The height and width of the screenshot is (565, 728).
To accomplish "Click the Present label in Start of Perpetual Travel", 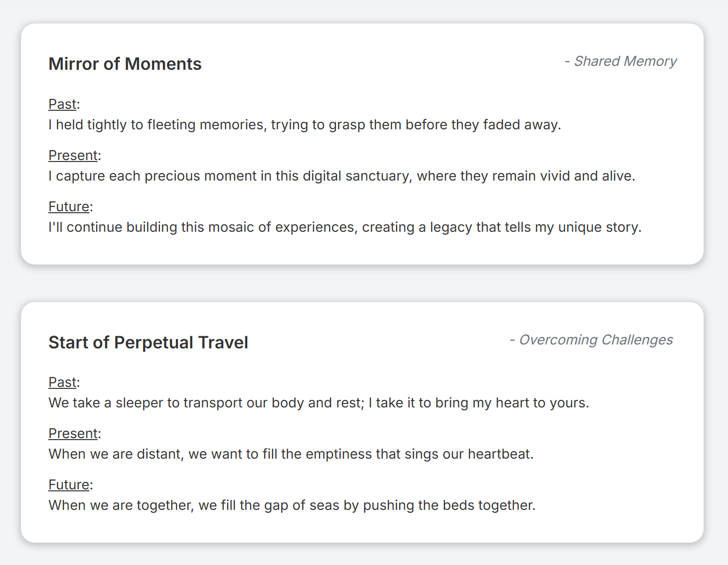I will click(x=73, y=433).
